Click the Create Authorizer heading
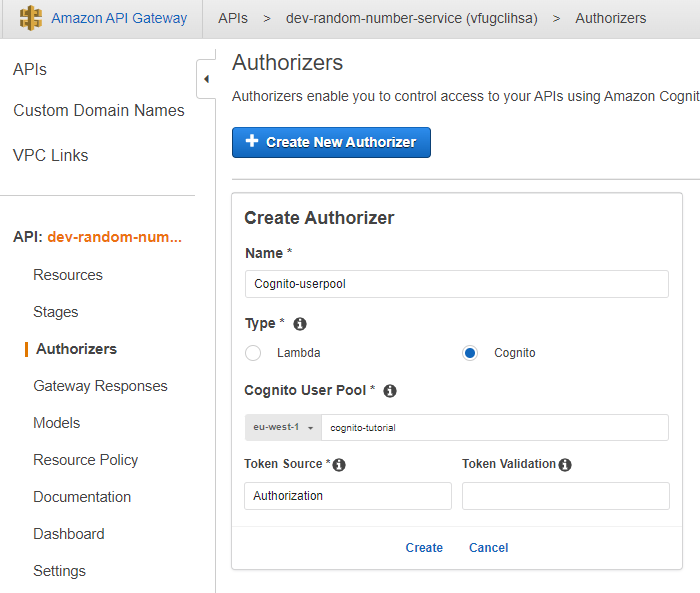Viewport: 700px width, 593px height. 319,218
